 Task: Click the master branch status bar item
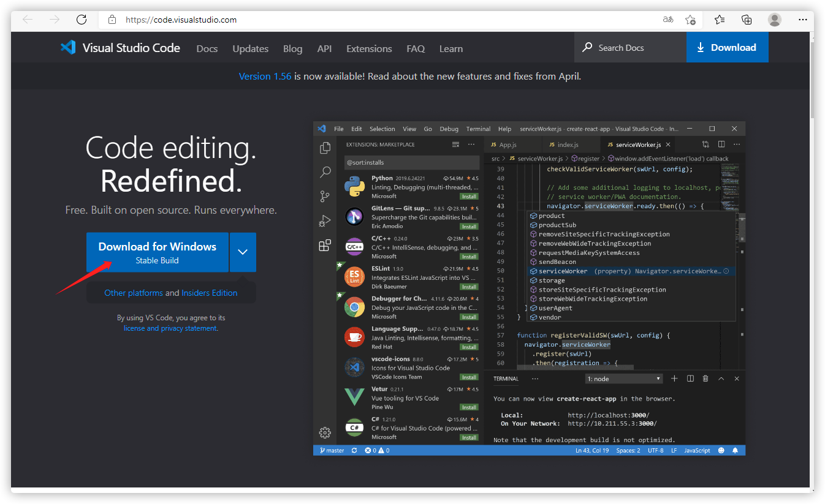pyautogui.click(x=332, y=450)
